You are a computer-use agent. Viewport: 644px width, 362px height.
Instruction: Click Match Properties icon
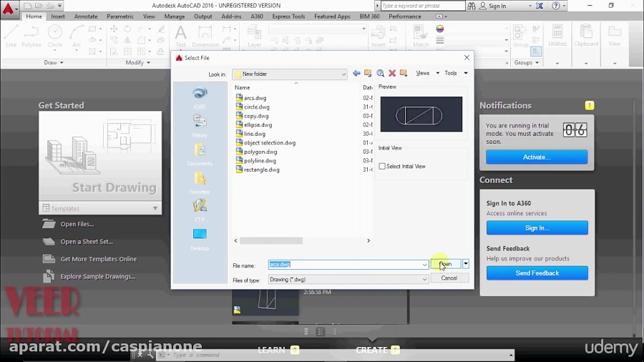421,36
